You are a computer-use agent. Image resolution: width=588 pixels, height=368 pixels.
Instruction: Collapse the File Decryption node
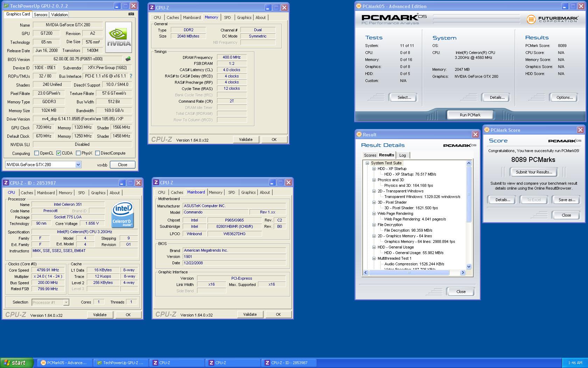click(374, 225)
